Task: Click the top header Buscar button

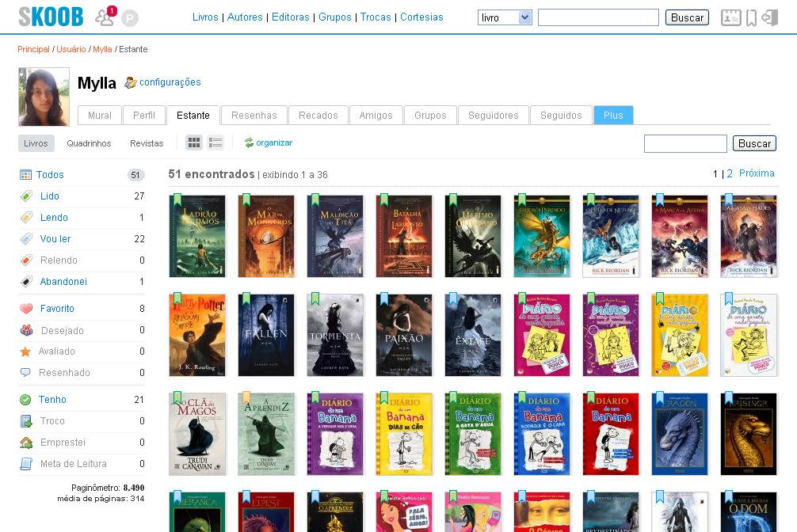Action: [687, 17]
